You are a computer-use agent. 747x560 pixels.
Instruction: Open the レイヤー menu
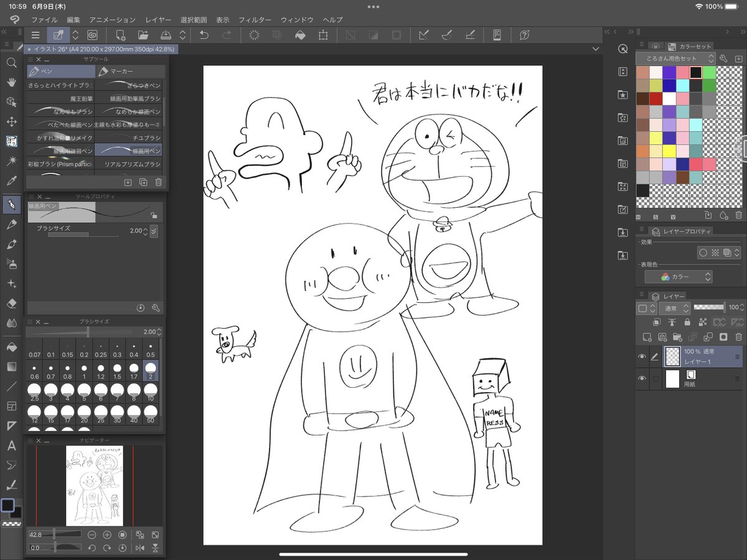158,20
